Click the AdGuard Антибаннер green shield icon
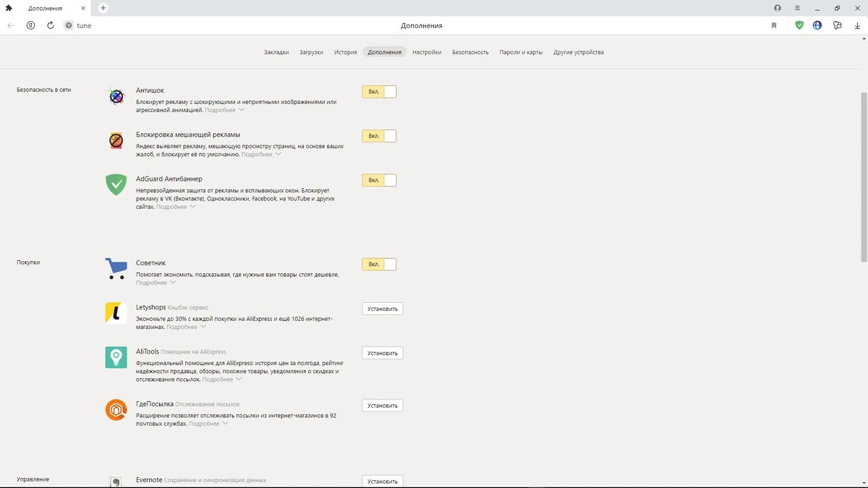The height and width of the screenshot is (488, 868). [116, 184]
